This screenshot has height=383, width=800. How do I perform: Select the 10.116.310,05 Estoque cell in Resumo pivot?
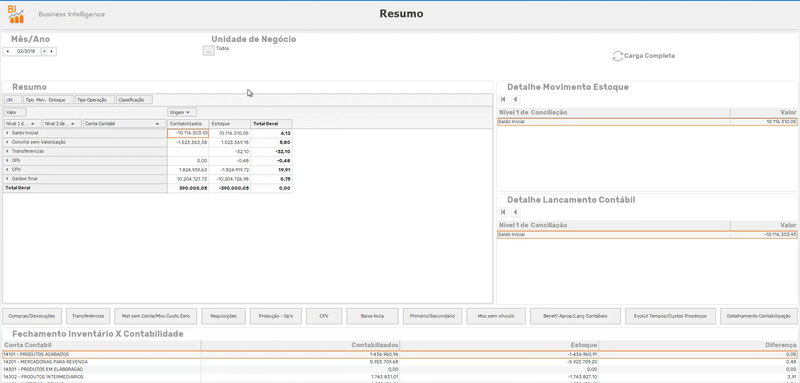[230, 133]
